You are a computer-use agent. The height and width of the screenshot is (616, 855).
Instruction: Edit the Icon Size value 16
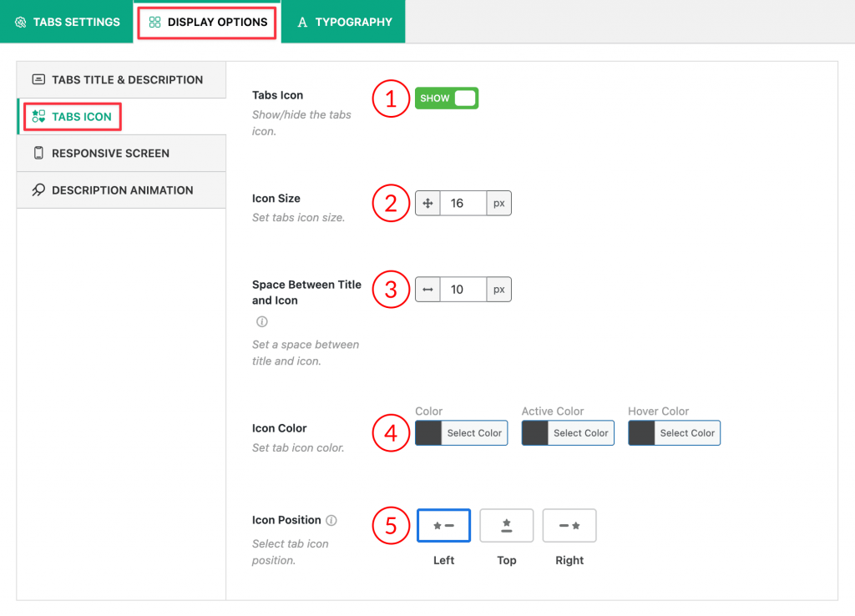pos(463,204)
